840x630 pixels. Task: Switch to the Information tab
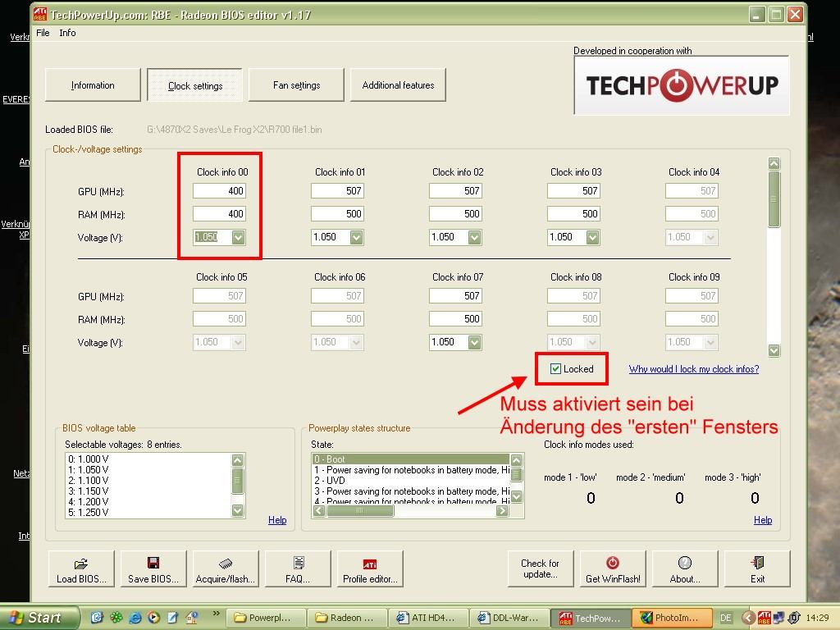(93, 85)
